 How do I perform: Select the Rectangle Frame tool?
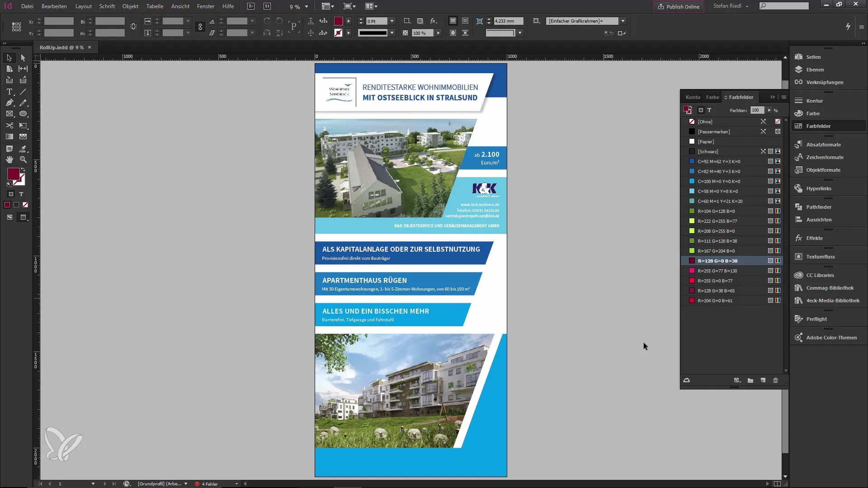tap(9, 114)
